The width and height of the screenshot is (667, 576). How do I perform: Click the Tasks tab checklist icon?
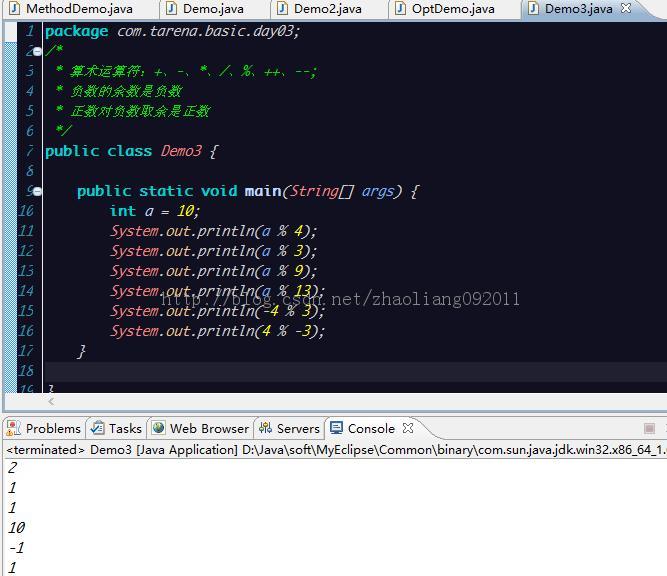coord(98,428)
